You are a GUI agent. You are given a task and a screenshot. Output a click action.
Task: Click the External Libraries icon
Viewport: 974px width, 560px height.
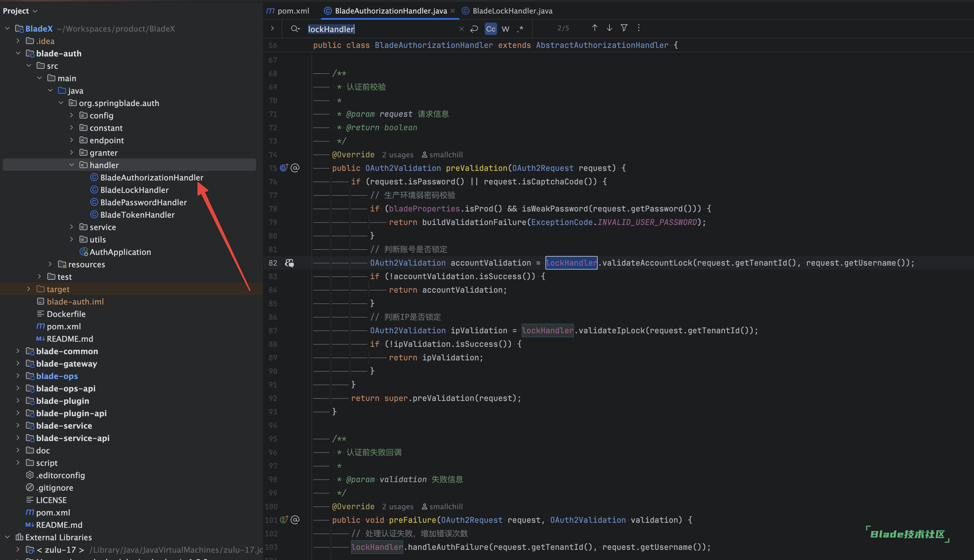(x=19, y=537)
